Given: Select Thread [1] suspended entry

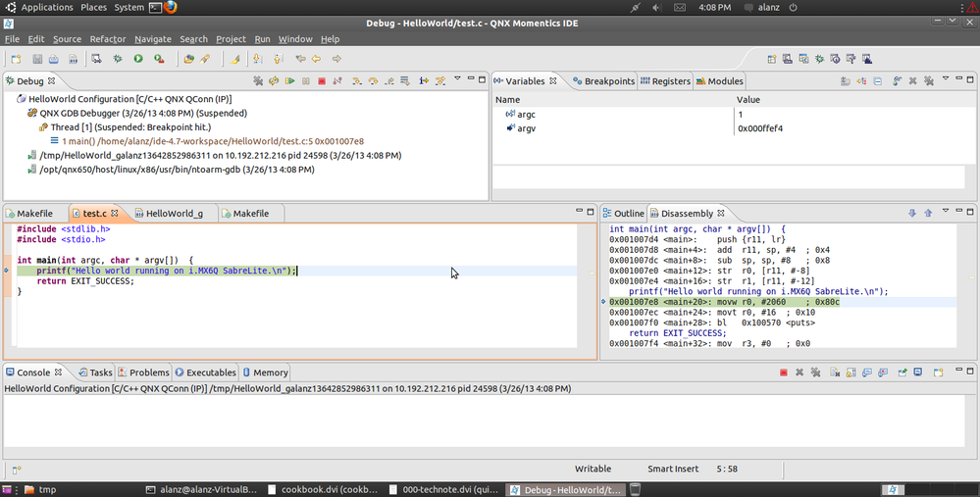Looking at the screenshot, I should point(125,127).
